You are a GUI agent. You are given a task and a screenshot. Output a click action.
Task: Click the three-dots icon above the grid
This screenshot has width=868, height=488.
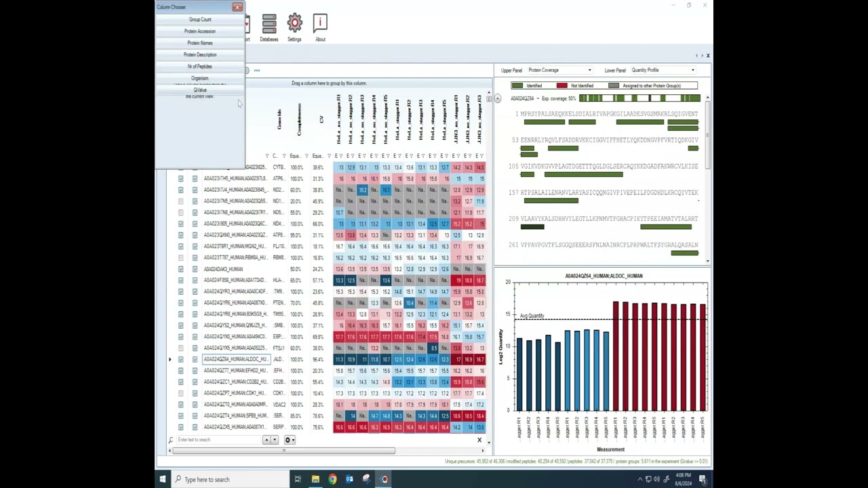[257, 70]
